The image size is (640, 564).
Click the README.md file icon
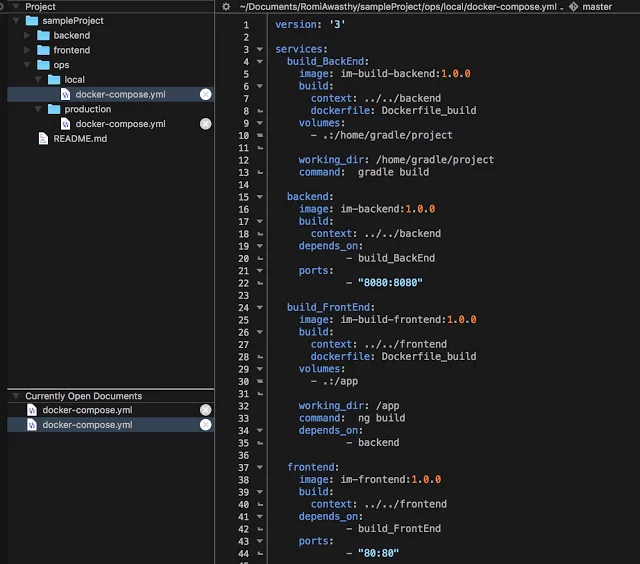[x=43, y=139]
